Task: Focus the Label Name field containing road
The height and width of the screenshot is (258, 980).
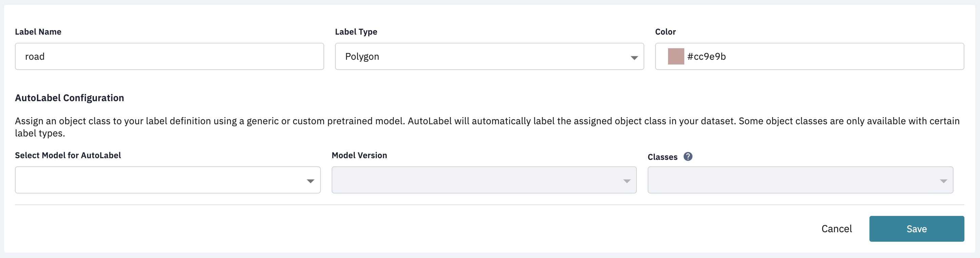Action: (x=169, y=56)
